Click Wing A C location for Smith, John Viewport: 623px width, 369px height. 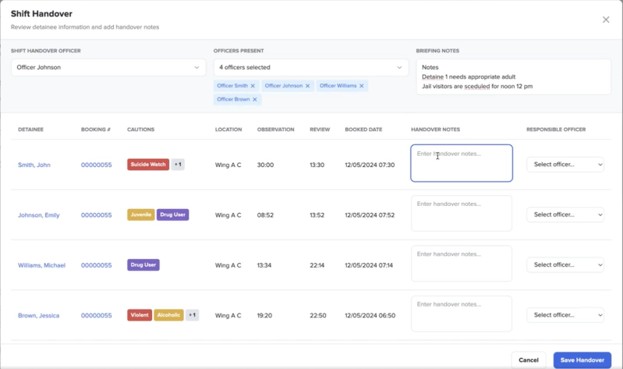(228, 165)
